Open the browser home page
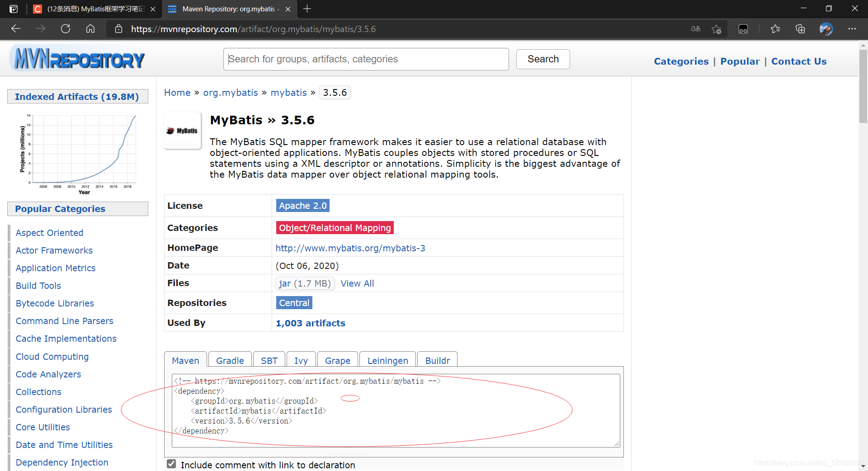Image resolution: width=868 pixels, height=471 pixels. [x=90, y=29]
